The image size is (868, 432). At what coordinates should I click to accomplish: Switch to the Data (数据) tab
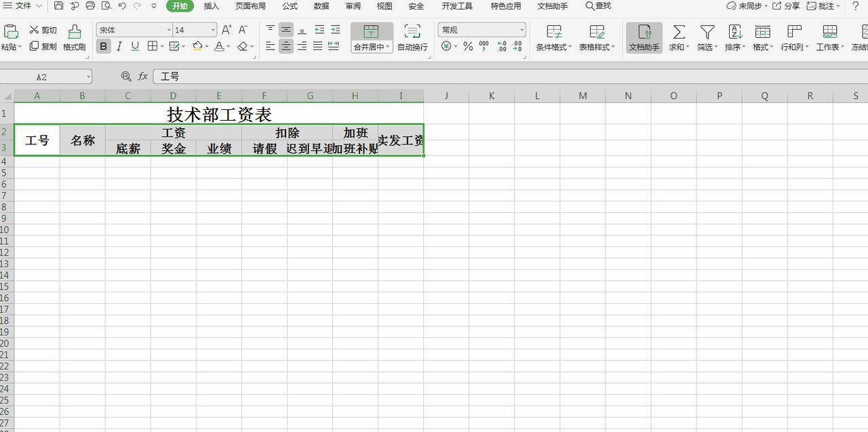pos(321,6)
